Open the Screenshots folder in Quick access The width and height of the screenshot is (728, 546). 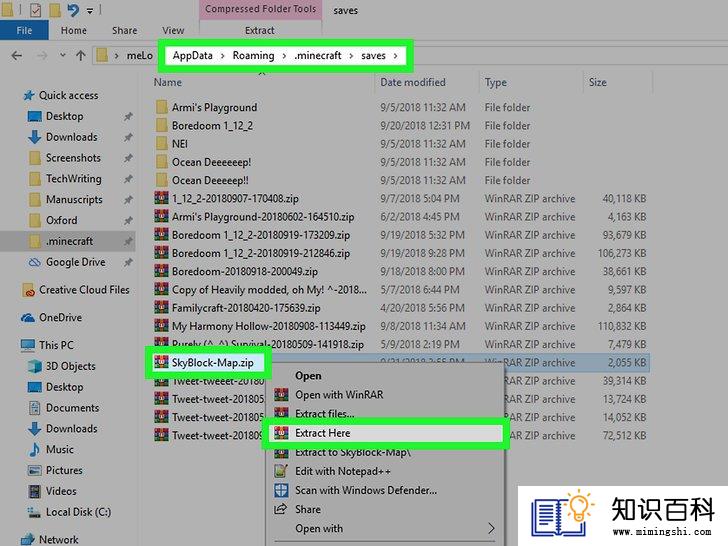pyautogui.click(x=73, y=158)
